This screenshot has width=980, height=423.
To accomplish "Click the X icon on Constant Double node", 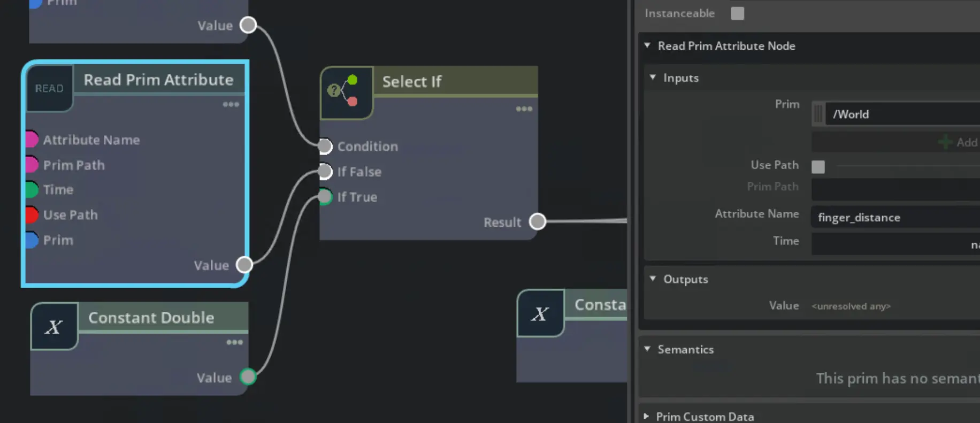I will pos(53,326).
